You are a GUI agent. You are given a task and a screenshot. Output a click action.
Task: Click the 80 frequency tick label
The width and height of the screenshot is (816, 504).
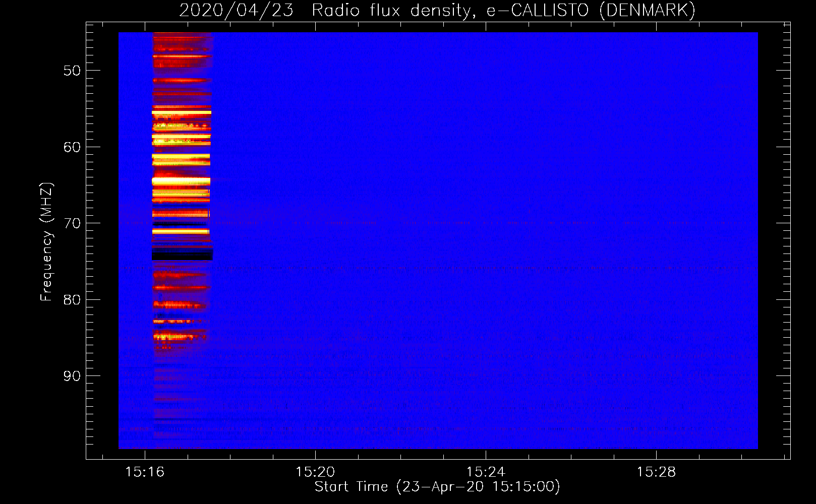tap(72, 300)
